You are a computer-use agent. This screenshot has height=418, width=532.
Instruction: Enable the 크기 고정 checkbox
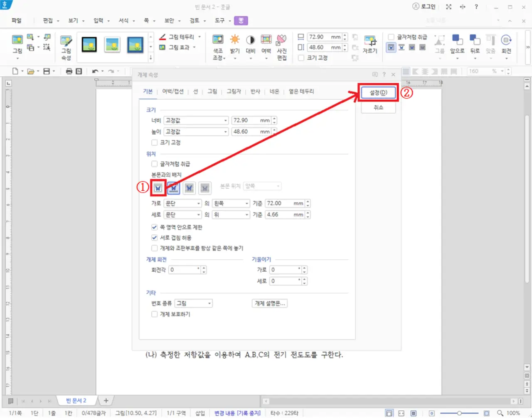154,142
